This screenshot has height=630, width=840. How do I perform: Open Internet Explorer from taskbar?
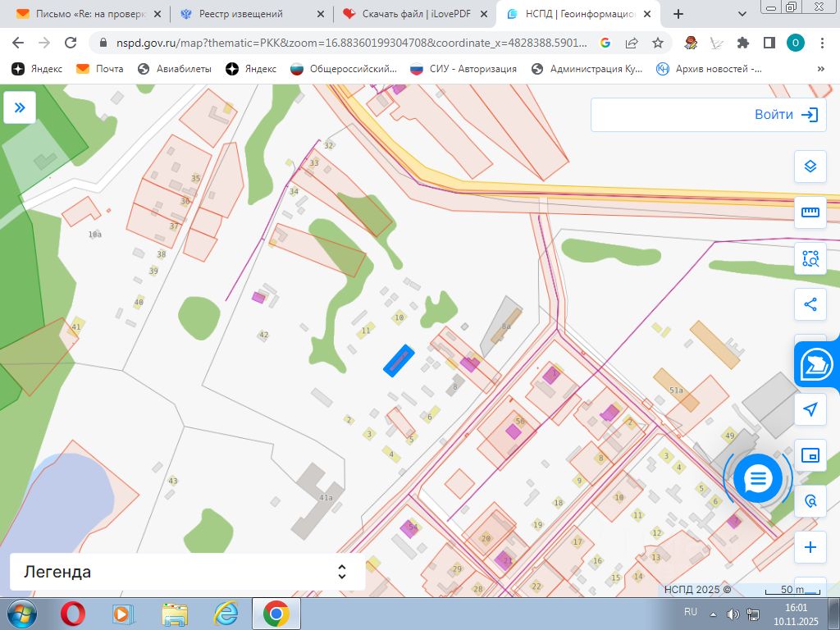coord(226,614)
